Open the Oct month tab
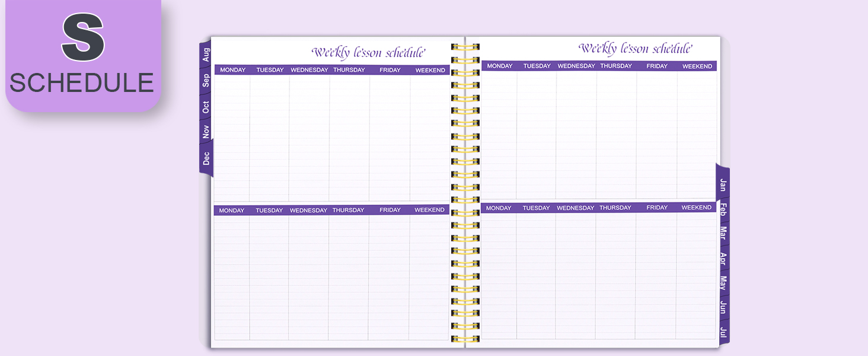The image size is (868, 356). click(206, 107)
